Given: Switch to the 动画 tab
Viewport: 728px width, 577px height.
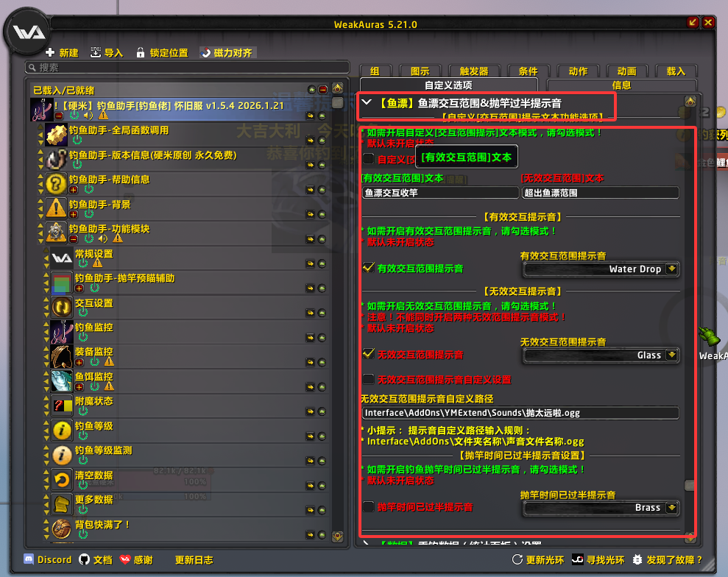Looking at the screenshot, I should coord(626,71).
